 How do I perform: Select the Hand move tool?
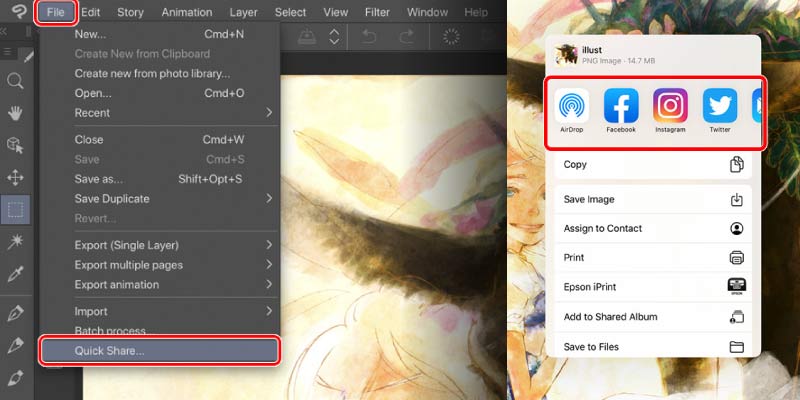[15, 113]
